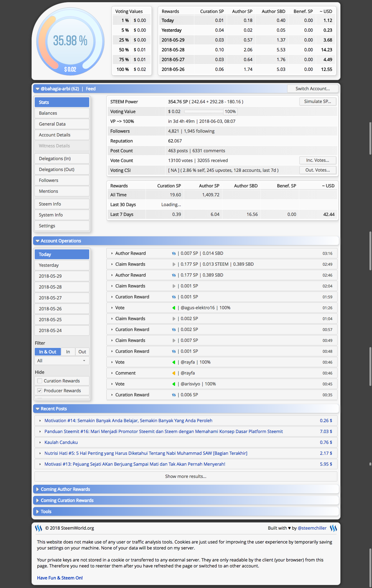Open the Mentions sidebar tab
372x588 pixels.
62,191
